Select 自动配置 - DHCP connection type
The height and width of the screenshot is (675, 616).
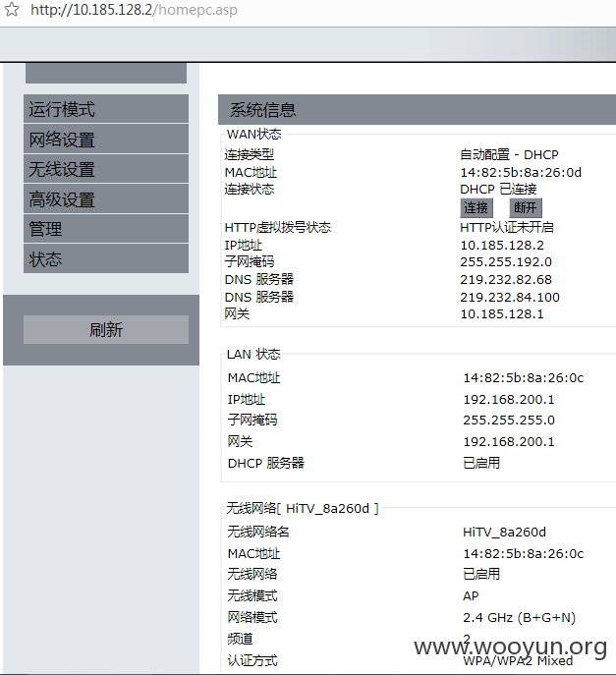(x=509, y=154)
